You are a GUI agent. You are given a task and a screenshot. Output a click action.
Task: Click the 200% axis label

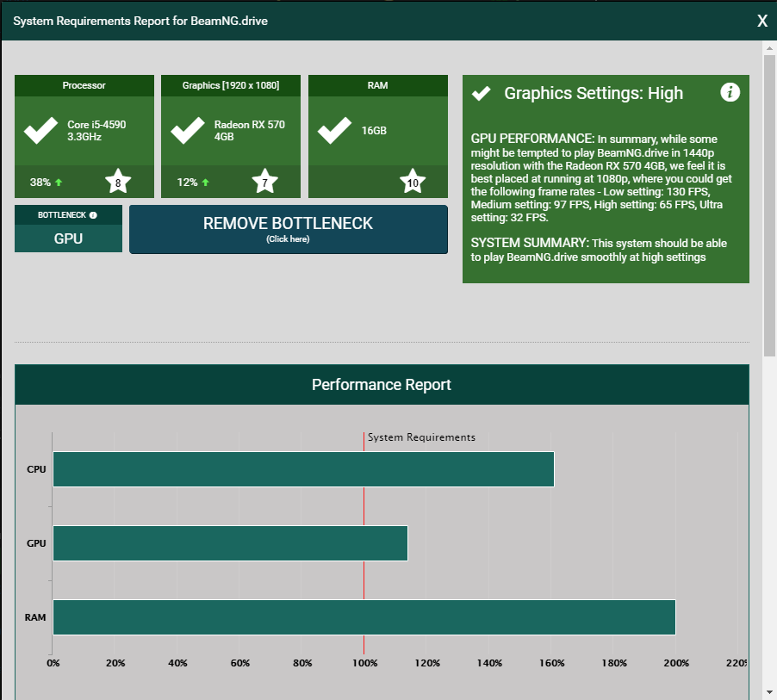676,663
